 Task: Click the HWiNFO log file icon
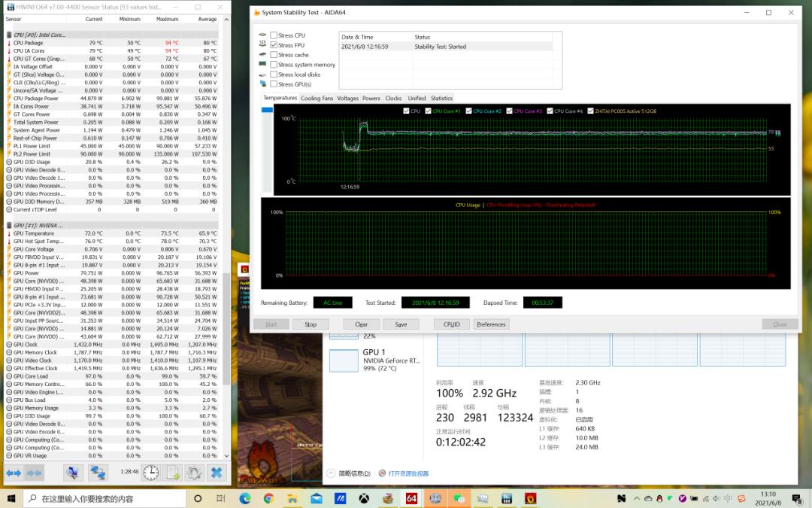click(x=173, y=473)
